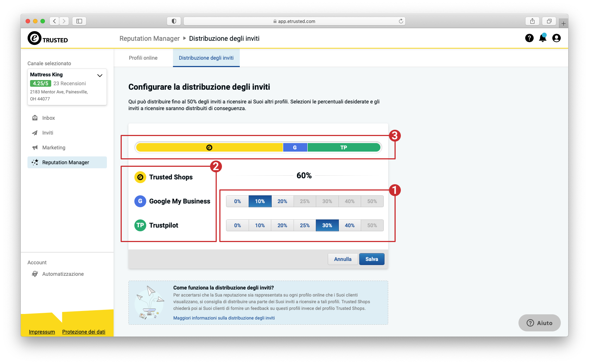Click the Come funziona la distribuzione heading
This screenshot has width=589, height=364.
(223, 288)
